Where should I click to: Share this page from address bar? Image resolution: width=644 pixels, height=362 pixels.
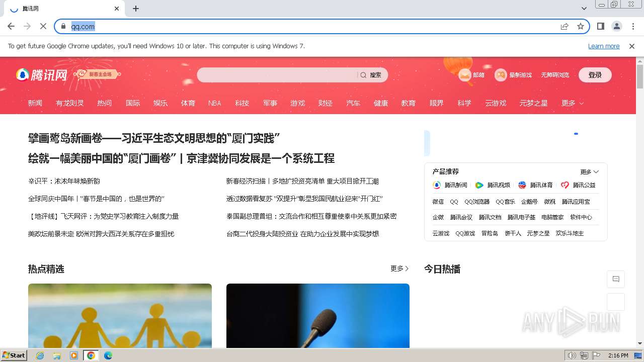pos(565,26)
